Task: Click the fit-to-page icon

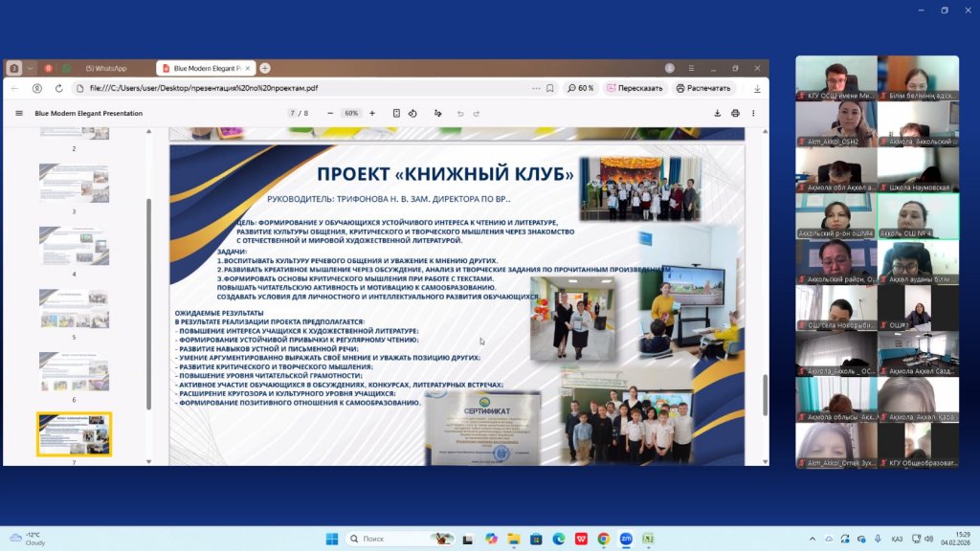Action: click(395, 113)
